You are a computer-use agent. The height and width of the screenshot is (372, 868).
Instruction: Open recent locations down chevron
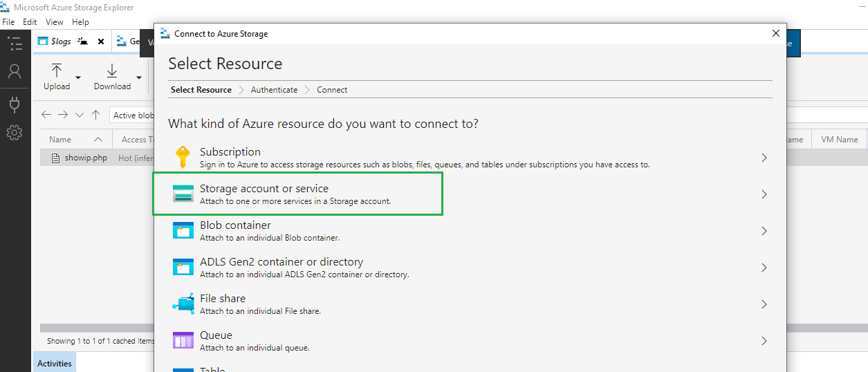click(80, 115)
